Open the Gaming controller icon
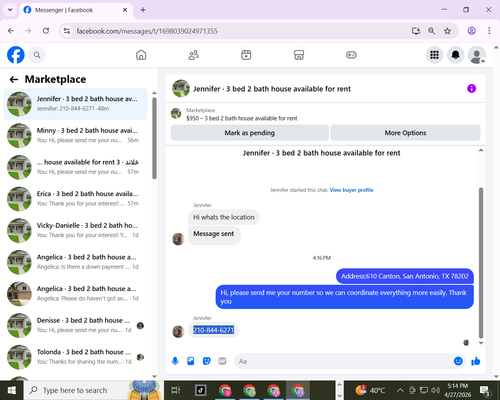 [x=351, y=55]
